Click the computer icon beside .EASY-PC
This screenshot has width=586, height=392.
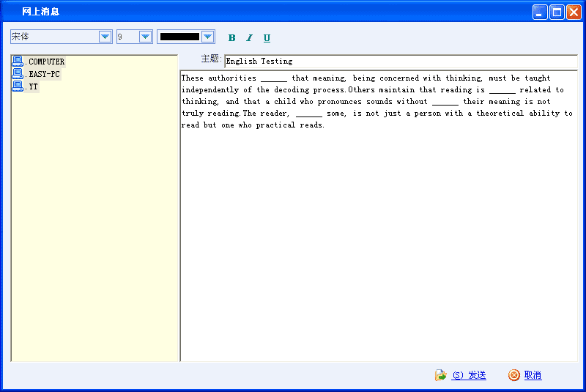[18, 74]
